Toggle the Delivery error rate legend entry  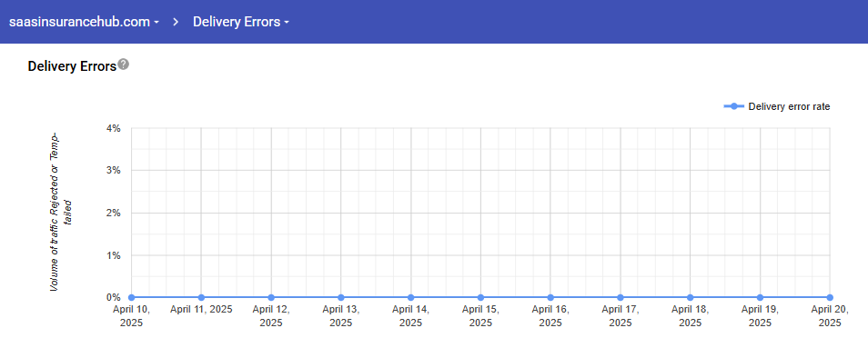pyautogui.click(x=777, y=106)
